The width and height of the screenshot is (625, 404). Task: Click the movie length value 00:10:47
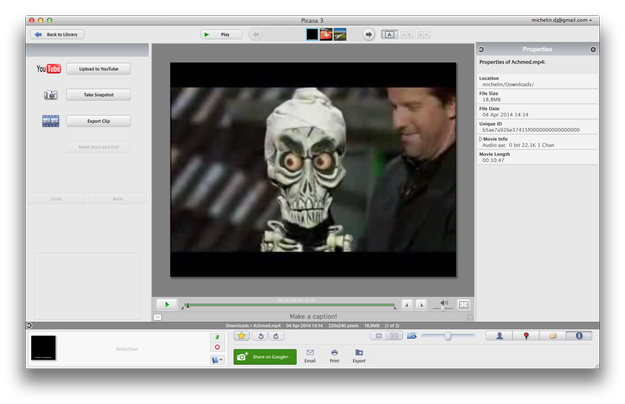tap(493, 160)
